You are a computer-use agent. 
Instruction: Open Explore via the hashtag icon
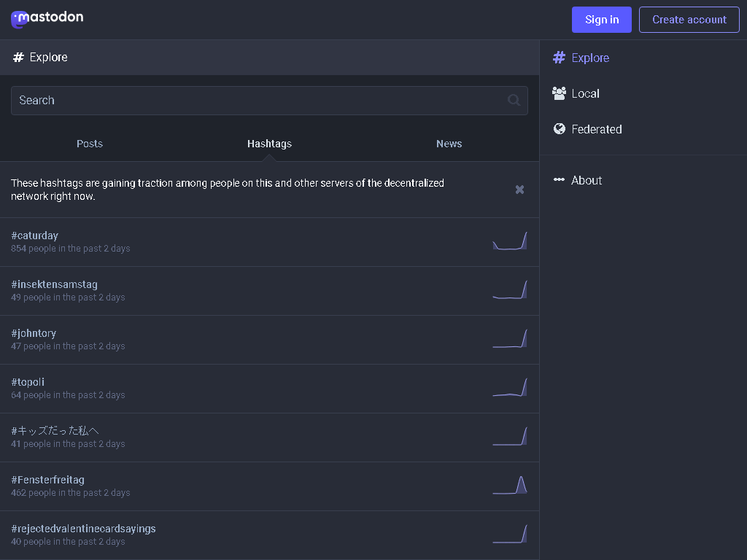pyautogui.click(x=559, y=58)
